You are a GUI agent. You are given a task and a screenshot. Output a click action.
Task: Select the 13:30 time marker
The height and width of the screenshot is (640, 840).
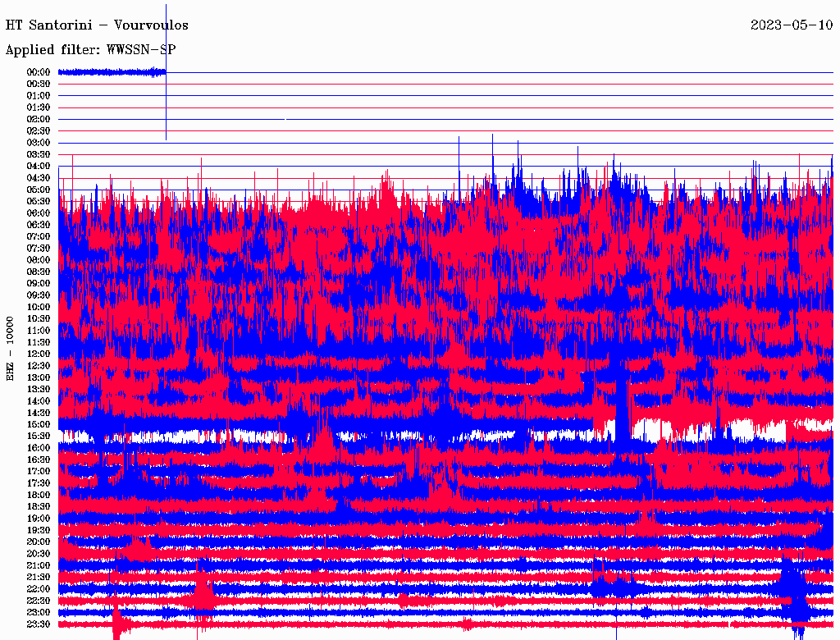[39, 390]
